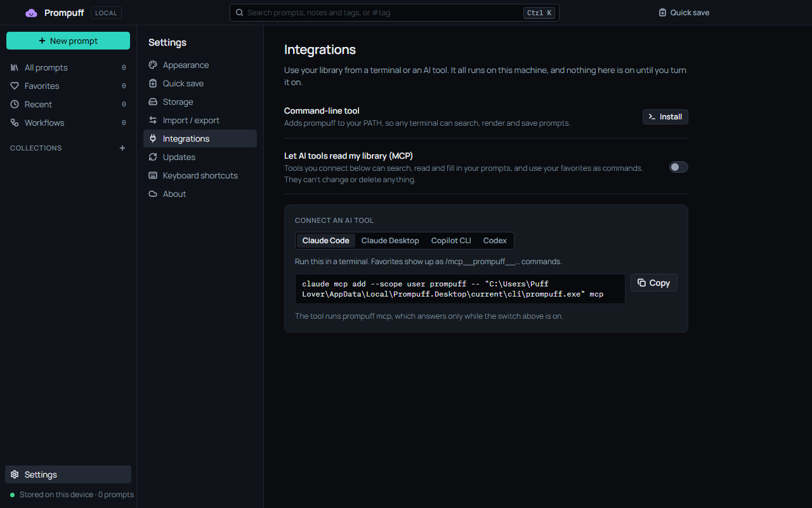Click the Quick save settings icon

point(153,83)
